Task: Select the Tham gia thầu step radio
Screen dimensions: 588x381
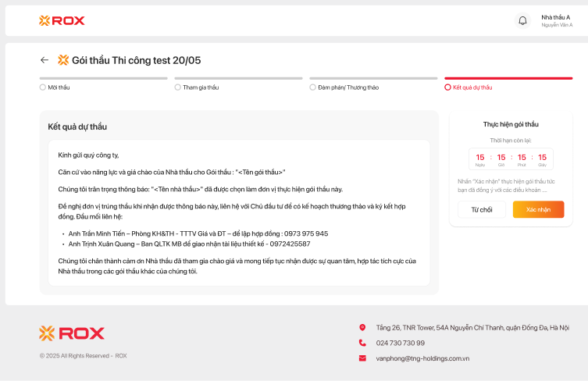Action: [178, 87]
